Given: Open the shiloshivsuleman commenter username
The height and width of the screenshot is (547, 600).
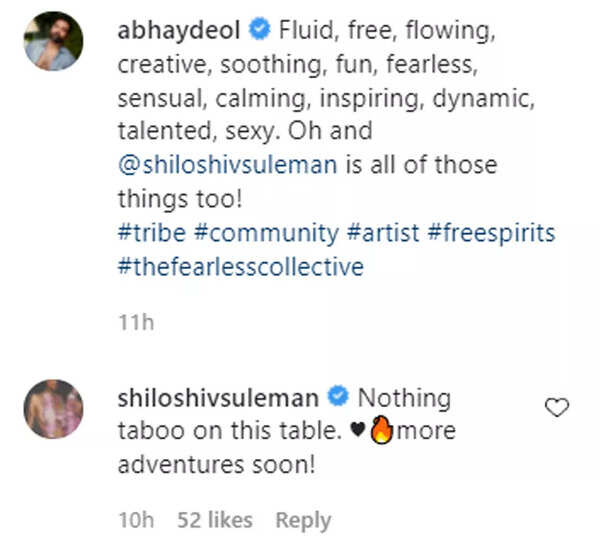Looking at the screenshot, I should (x=218, y=398).
